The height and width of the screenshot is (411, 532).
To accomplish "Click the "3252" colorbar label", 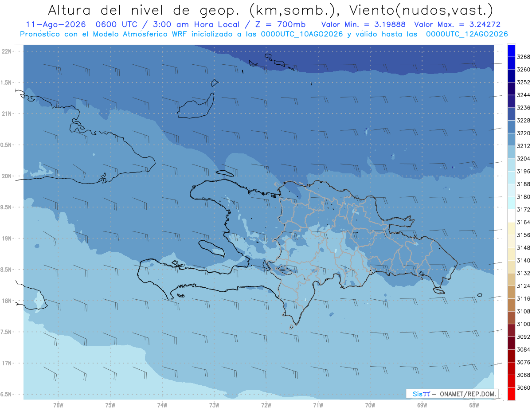I will point(524,82).
